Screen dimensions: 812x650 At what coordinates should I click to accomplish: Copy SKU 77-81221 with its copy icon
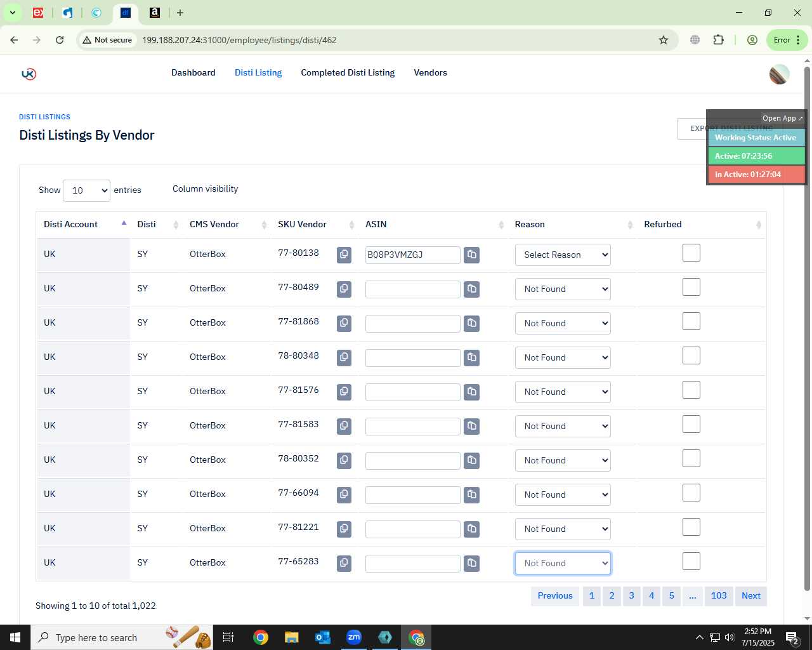[344, 529]
